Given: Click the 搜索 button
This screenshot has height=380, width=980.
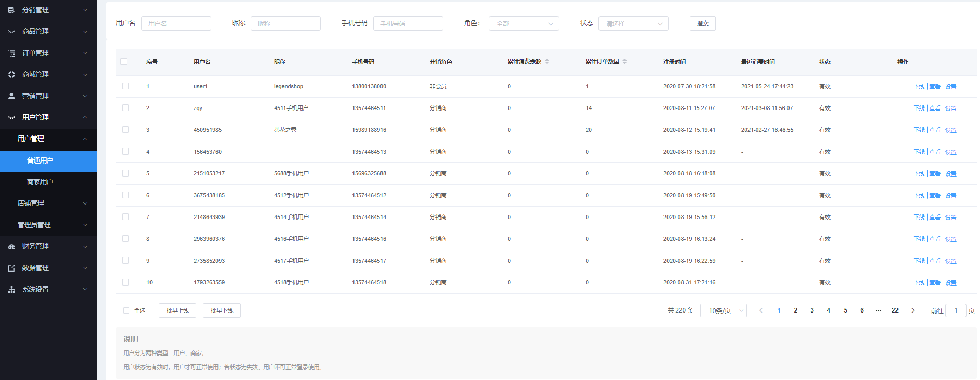Looking at the screenshot, I should 702,23.
